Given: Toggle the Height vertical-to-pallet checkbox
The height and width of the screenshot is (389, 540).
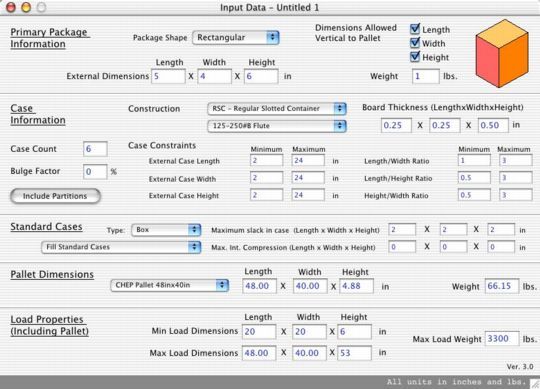Looking at the screenshot, I should coord(415,56).
